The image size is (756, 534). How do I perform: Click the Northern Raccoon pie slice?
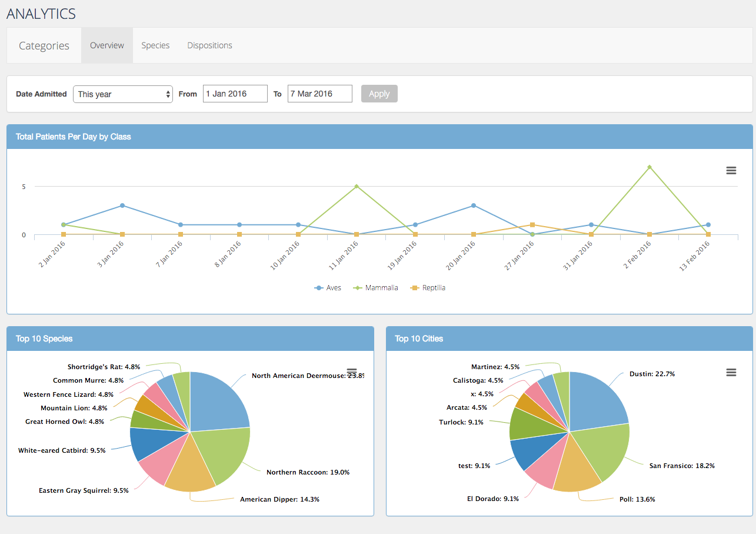[224, 453]
